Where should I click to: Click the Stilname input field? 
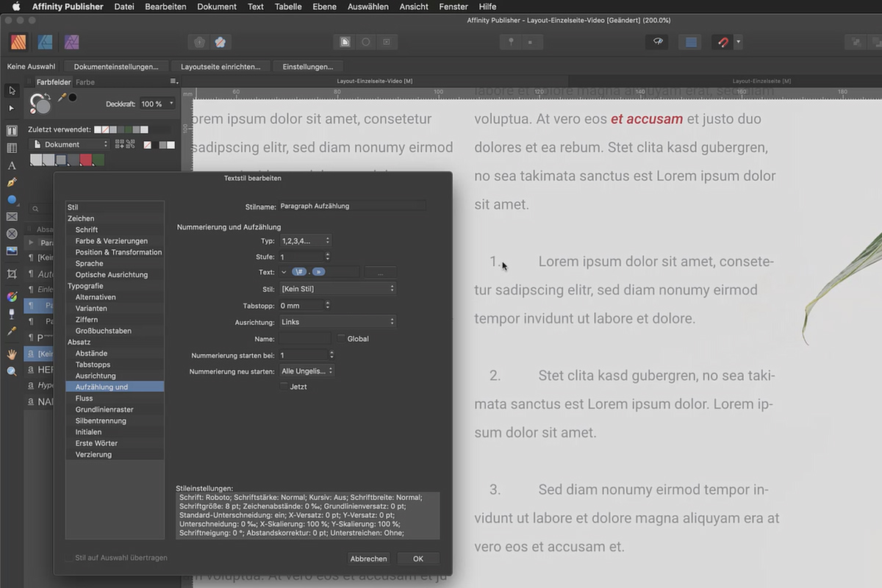click(x=353, y=206)
